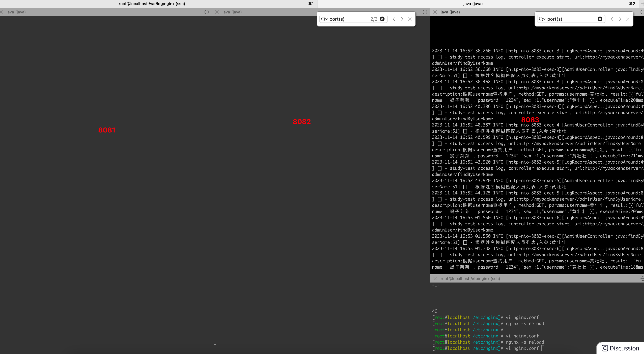The image size is (644, 354).
Task: Close the /etc/nginx ssh pane
Action: click(x=435, y=279)
